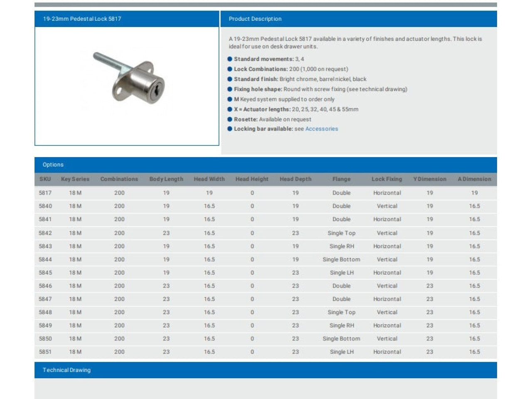Click Horizontal lock fixing in row 5817
Viewport: 532px width, 399px height.
tap(387, 193)
